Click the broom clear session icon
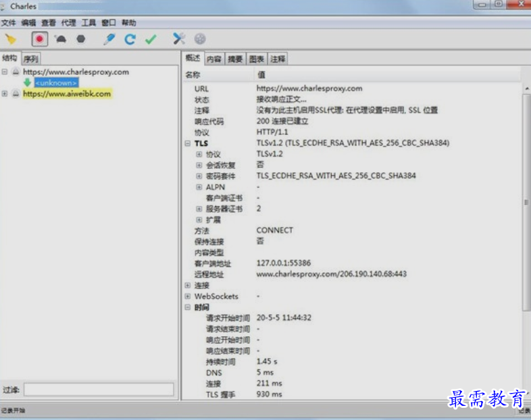531x420 pixels. click(x=10, y=39)
